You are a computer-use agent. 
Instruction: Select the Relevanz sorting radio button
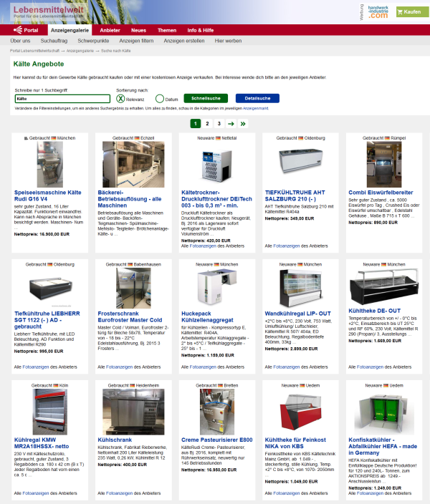pyautogui.click(x=120, y=99)
